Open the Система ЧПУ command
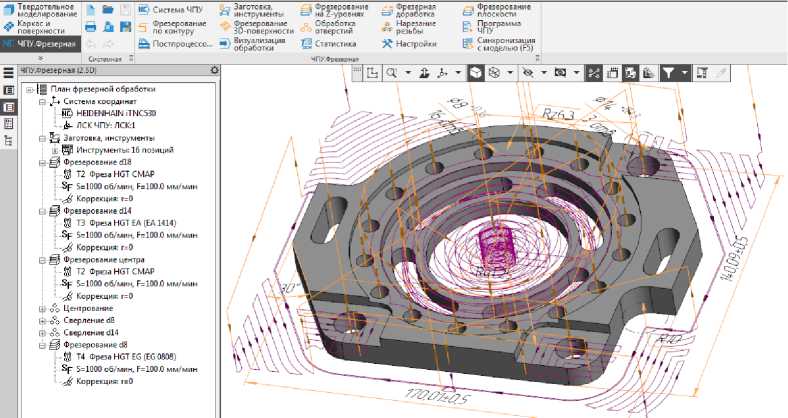 coord(171,10)
